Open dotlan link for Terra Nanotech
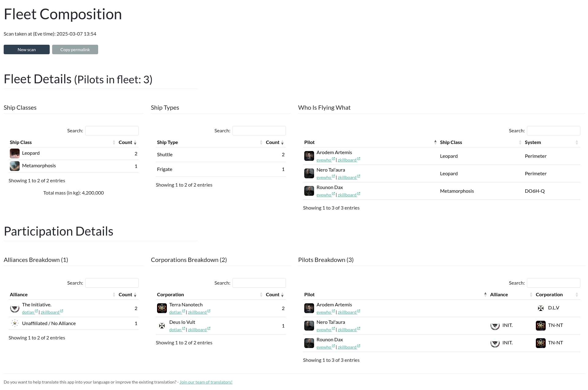 click(x=175, y=312)
